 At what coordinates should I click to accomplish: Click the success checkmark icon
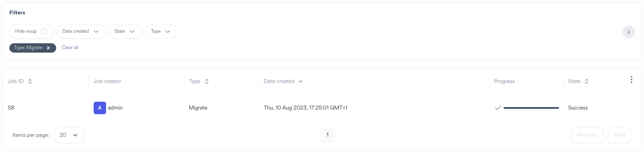click(x=498, y=108)
